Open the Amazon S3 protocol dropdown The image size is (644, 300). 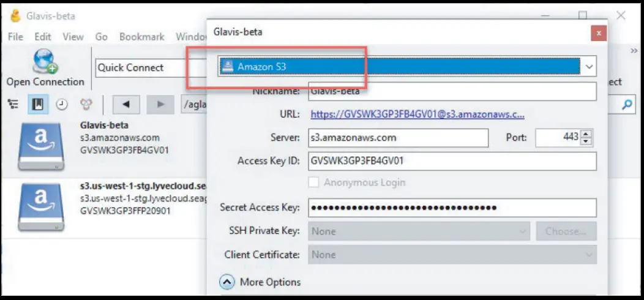tap(590, 66)
